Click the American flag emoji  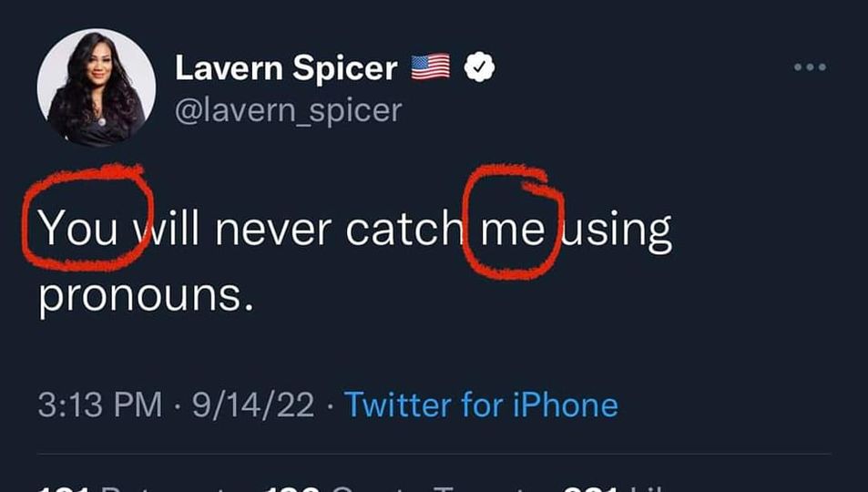(x=431, y=67)
